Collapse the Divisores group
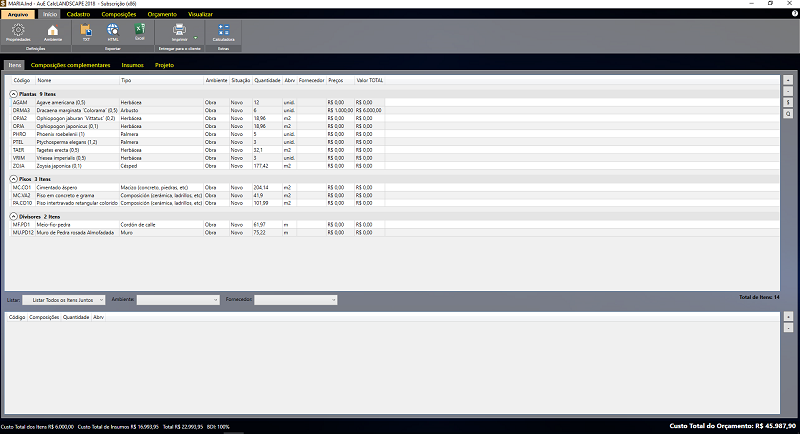Screen dimensions: 800x434 pos(14,217)
